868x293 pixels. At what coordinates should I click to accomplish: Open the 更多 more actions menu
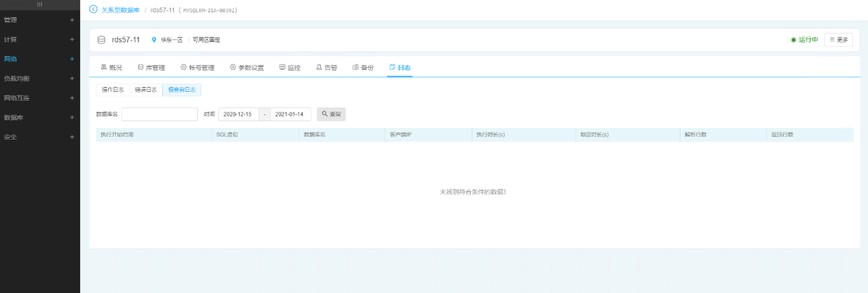tap(838, 40)
